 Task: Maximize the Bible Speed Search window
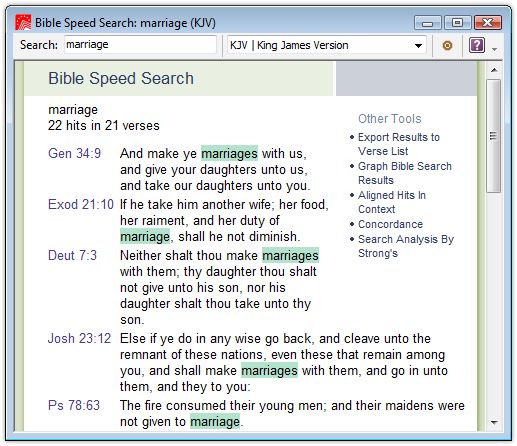[457, 23]
